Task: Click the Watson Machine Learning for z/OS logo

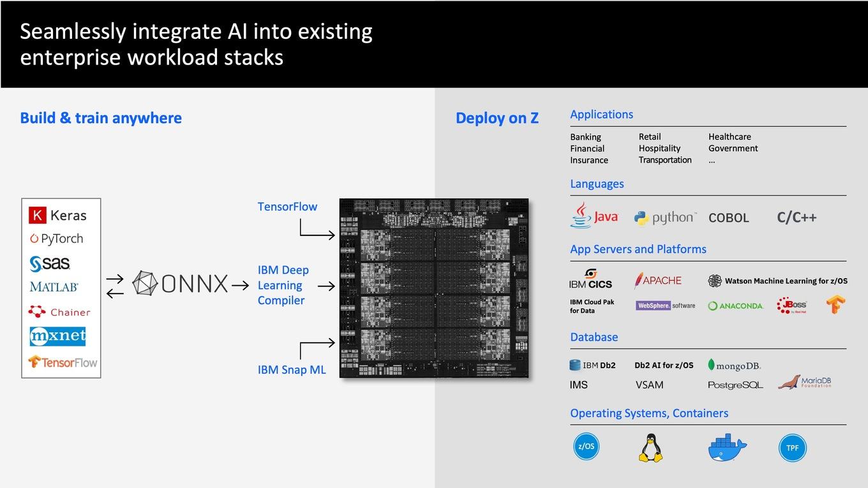Action: (x=778, y=281)
